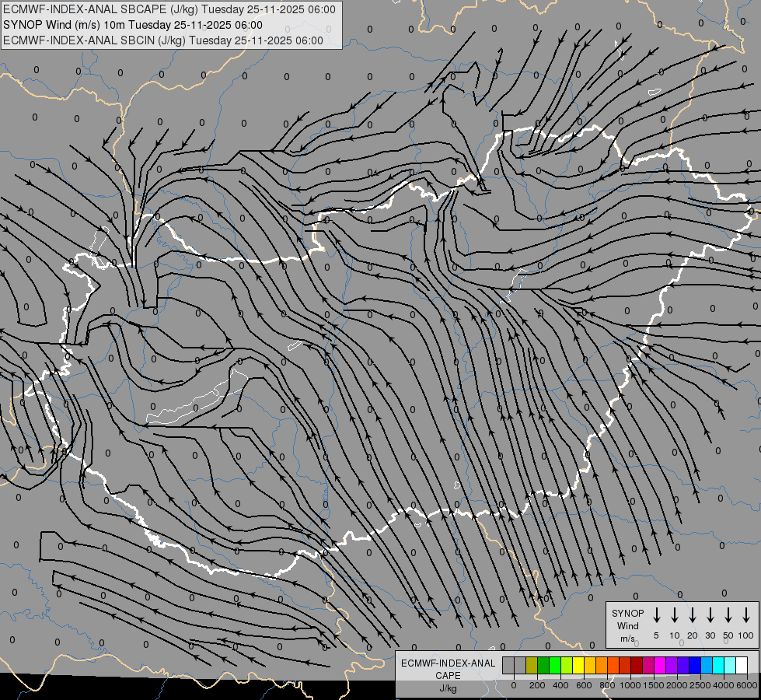Click the 5 m/s wind arrow in legend
Screen dimensions: 761x700
(x=656, y=615)
